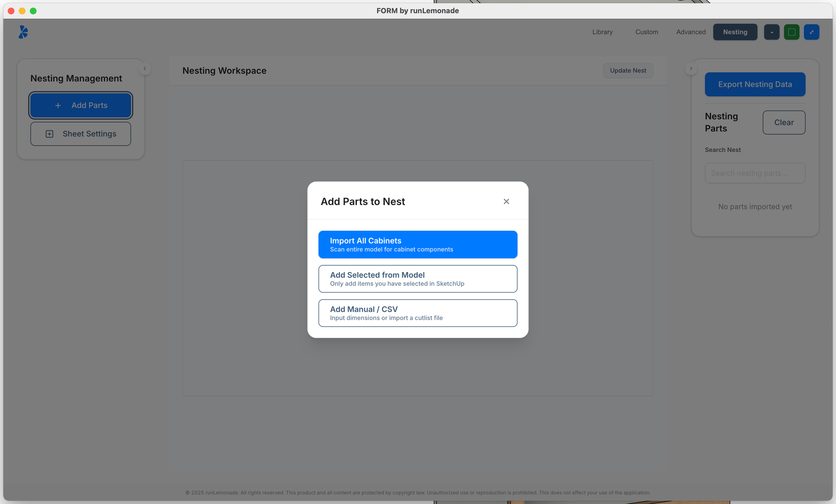Open the Library tab
This screenshot has height=504, width=836.
[x=602, y=32]
